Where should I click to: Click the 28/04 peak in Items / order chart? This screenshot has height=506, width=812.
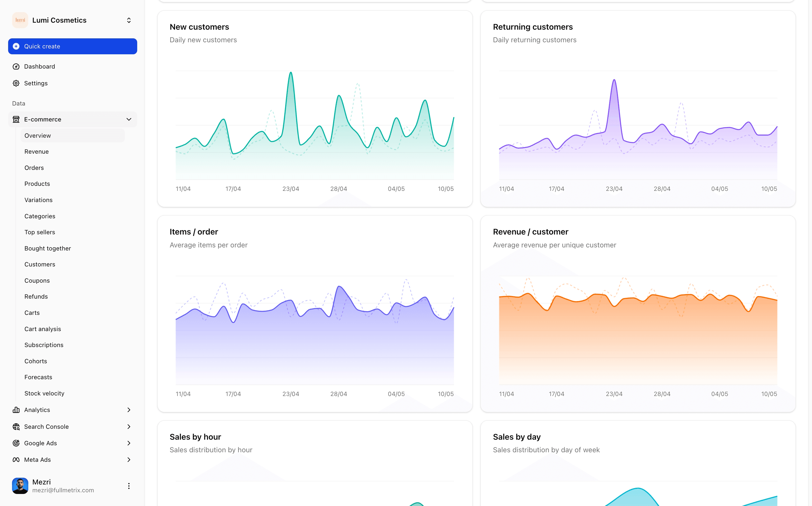339,287
